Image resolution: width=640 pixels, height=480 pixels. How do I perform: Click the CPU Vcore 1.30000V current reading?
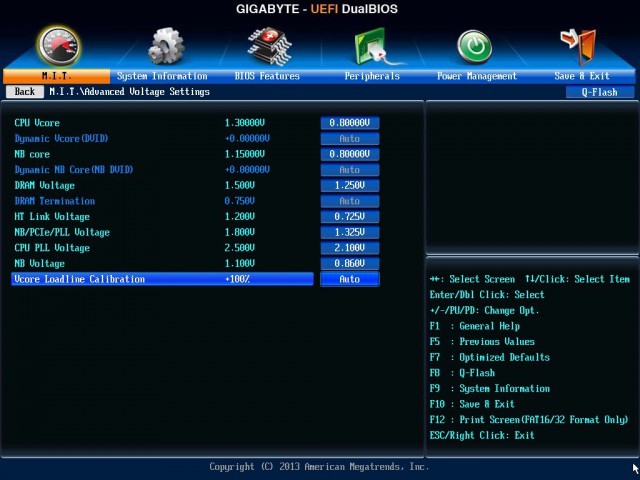tap(244, 123)
